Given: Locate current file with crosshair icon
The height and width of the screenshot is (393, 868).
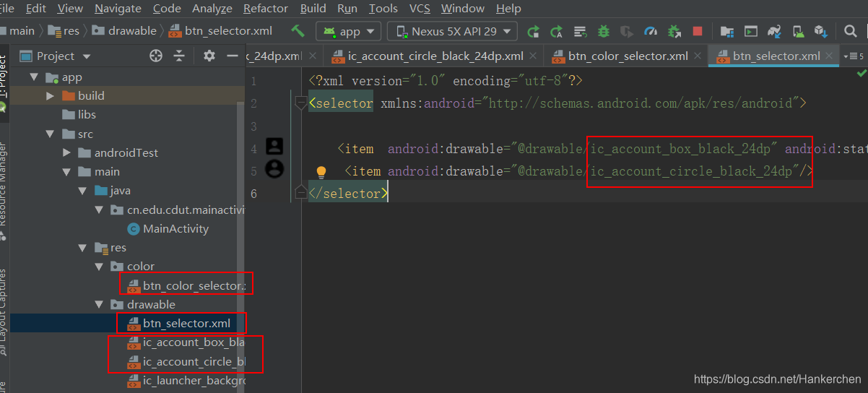Looking at the screenshot, I should coord(156,56).
